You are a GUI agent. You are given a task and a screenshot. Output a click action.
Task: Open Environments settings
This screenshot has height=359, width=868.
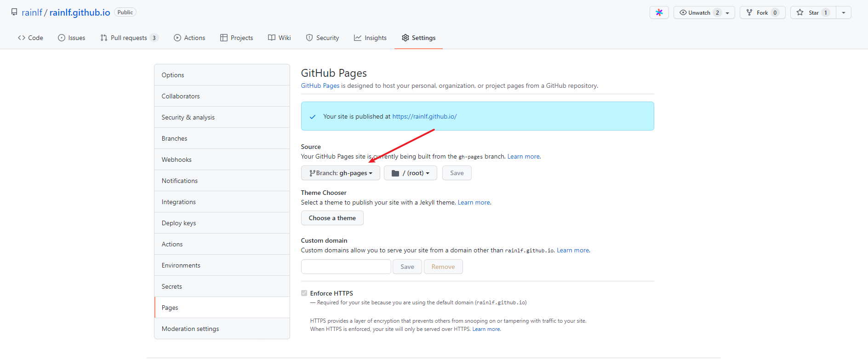click(x=222, y=265)
